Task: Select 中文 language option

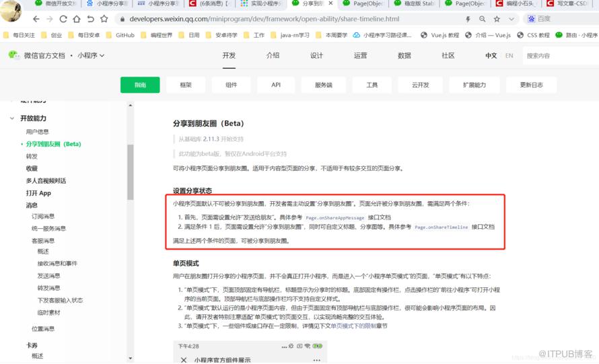Action: tap(491, 56)
